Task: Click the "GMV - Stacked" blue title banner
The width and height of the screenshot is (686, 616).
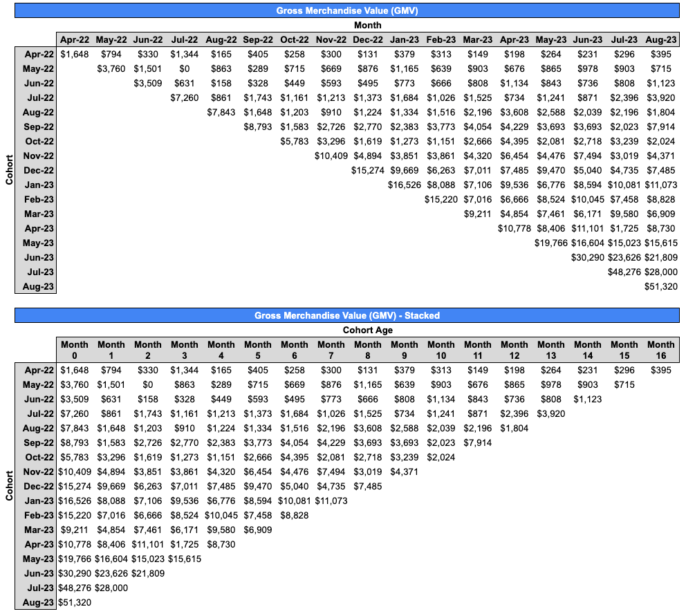Action: (x=346, y=315)
